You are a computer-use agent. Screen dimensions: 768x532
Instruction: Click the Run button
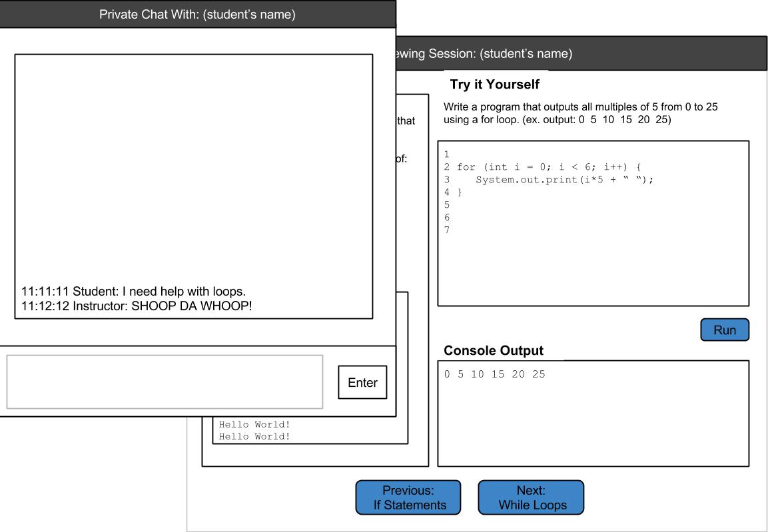725,330
